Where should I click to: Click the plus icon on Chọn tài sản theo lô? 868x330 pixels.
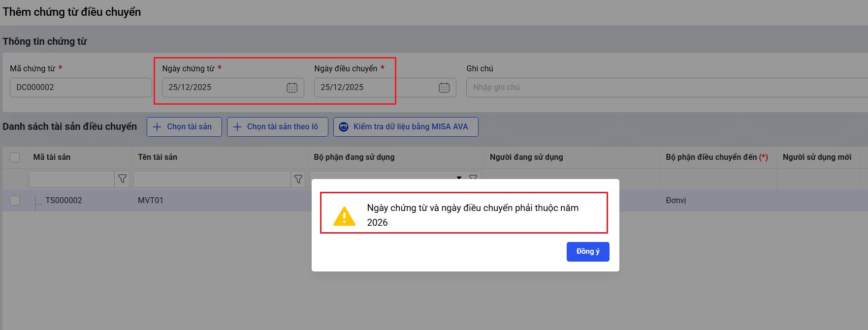tap(237, 127)
